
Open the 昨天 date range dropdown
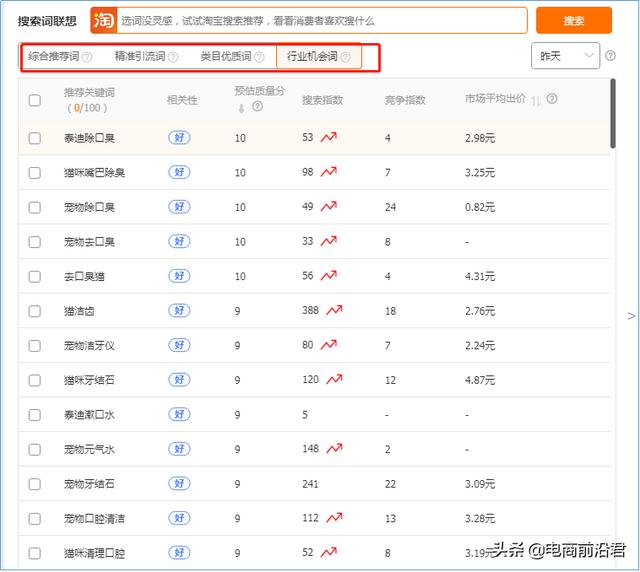coord(565,56)
